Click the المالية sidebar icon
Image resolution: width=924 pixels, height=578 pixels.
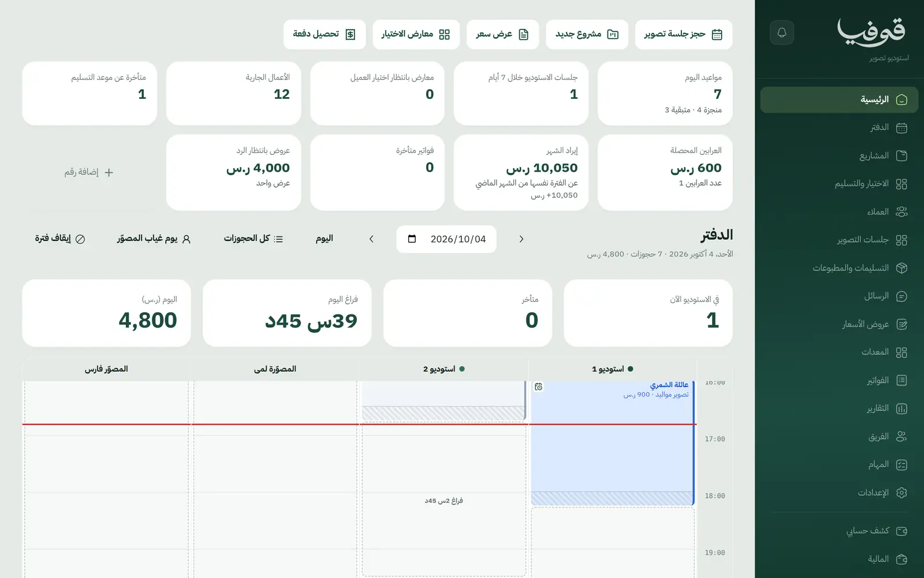tap(901, 559)
